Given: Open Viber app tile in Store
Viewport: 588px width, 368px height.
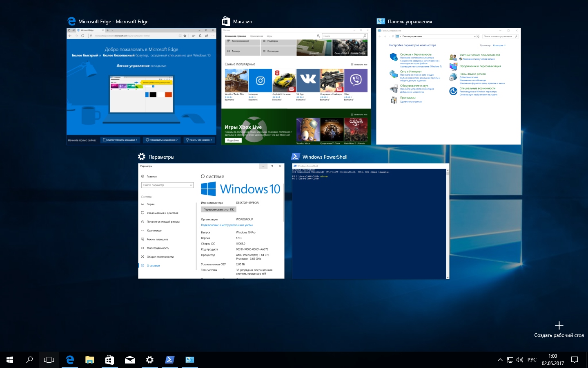Looking at the screenshot, I should point(356,84).
